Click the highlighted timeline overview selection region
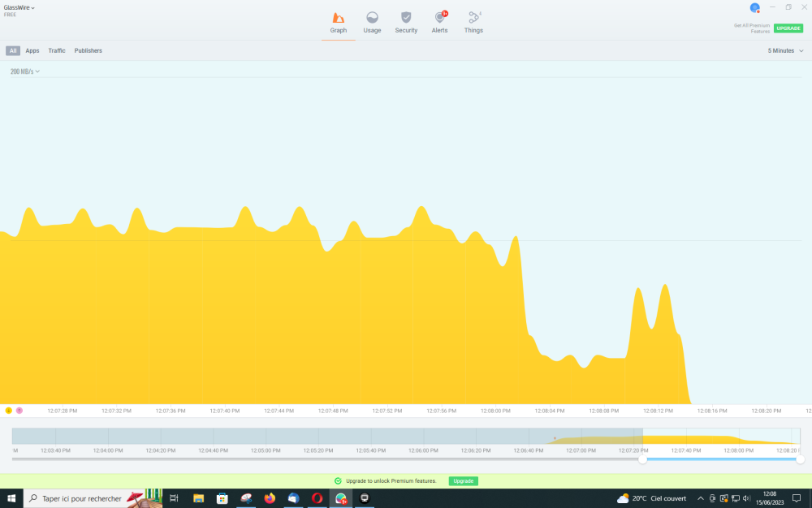 (x=721, y=436)
